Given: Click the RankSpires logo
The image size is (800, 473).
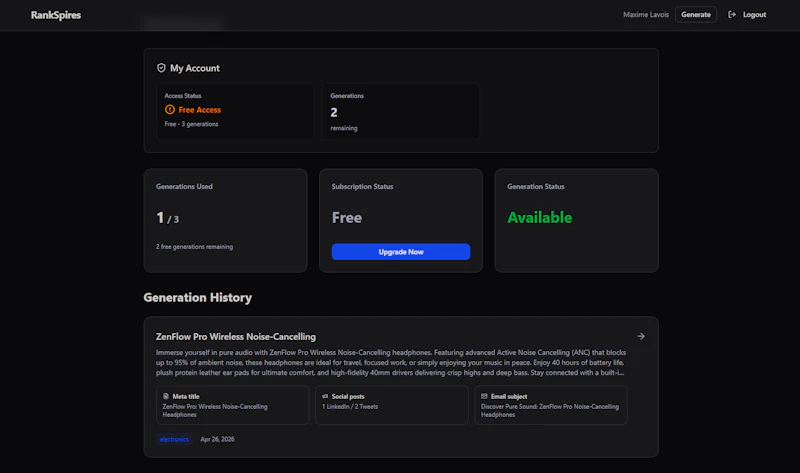Looking at the screenshot, I should click(x=56, y=15).
